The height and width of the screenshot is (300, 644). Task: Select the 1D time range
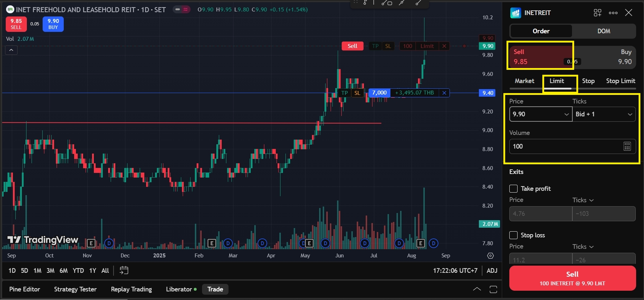(x=12, y=271)
